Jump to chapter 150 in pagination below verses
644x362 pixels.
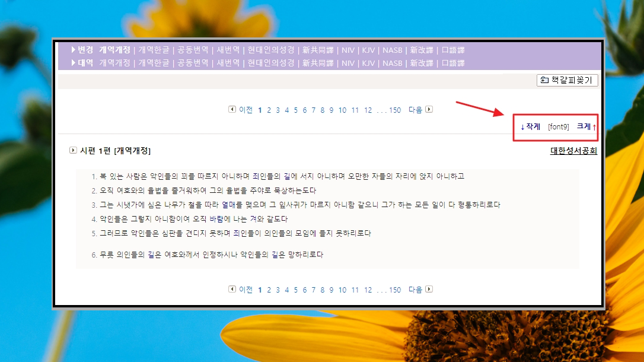395,290
